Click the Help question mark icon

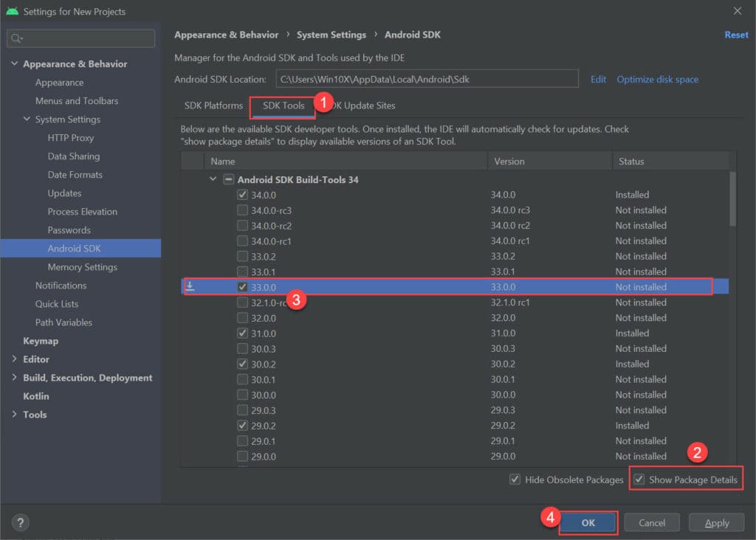pyautogui.click(x=20, y=522)
